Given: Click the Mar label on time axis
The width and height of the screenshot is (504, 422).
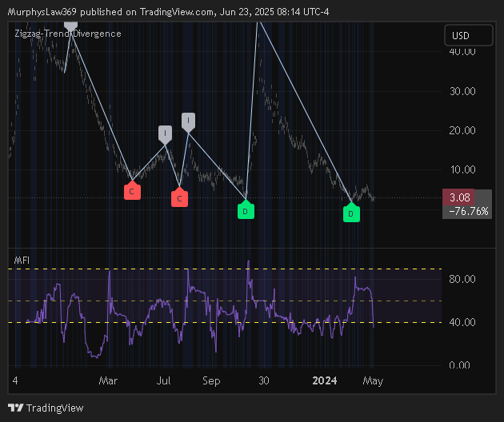Looking at the screenshot, I should click(108, 380).
